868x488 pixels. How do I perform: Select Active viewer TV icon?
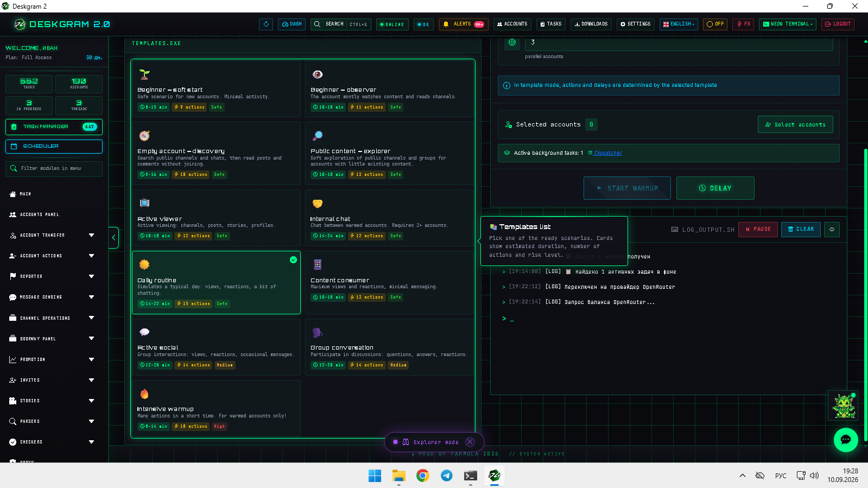(x=144, y=202)
